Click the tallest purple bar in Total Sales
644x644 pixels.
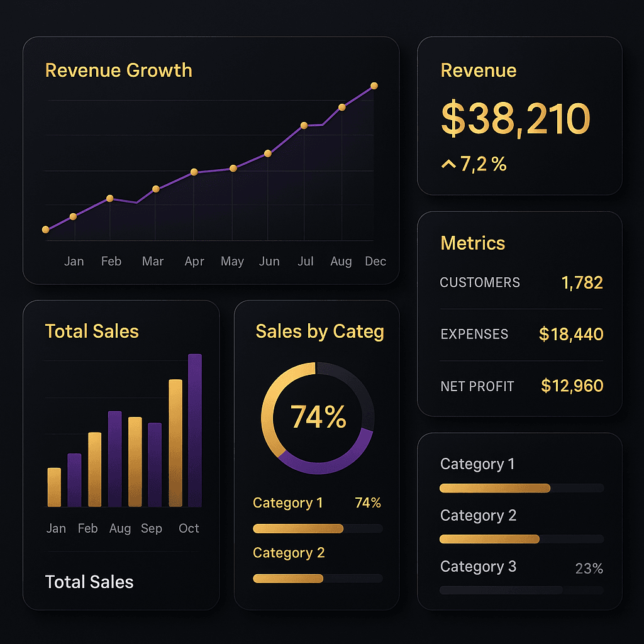[x=195, y=431]
